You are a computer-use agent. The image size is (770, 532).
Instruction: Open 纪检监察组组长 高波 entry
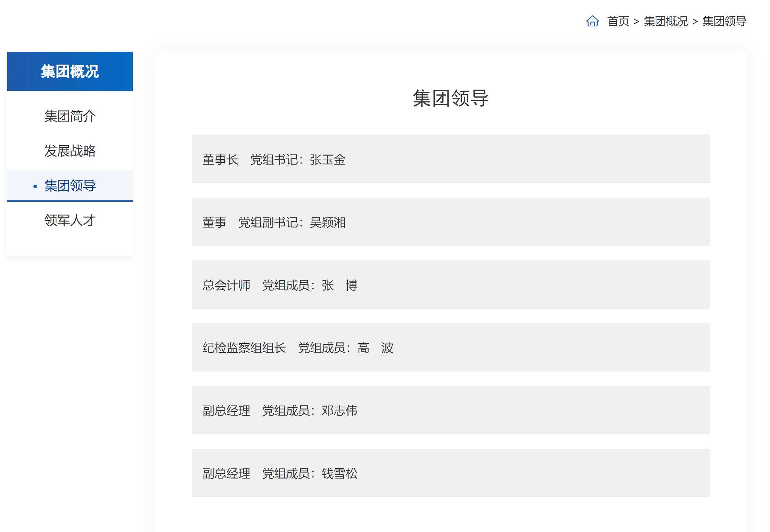(x=450, y=348)
